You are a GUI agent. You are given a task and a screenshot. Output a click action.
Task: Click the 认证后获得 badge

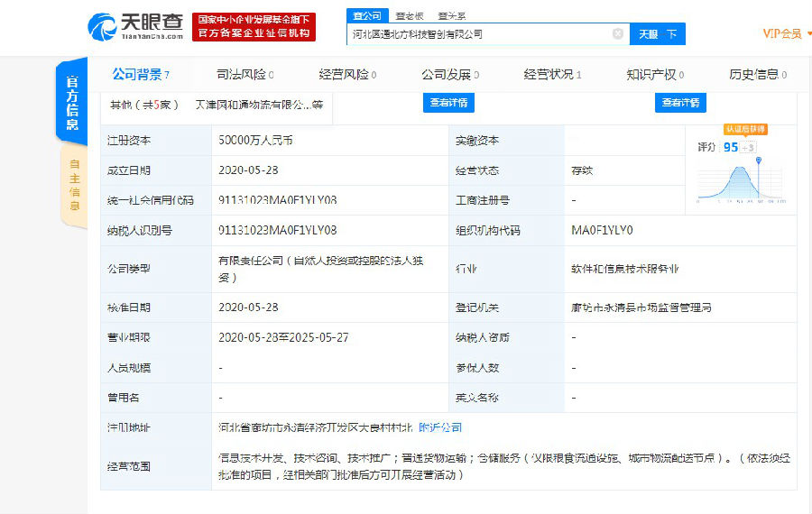click(x=746, y=129)
